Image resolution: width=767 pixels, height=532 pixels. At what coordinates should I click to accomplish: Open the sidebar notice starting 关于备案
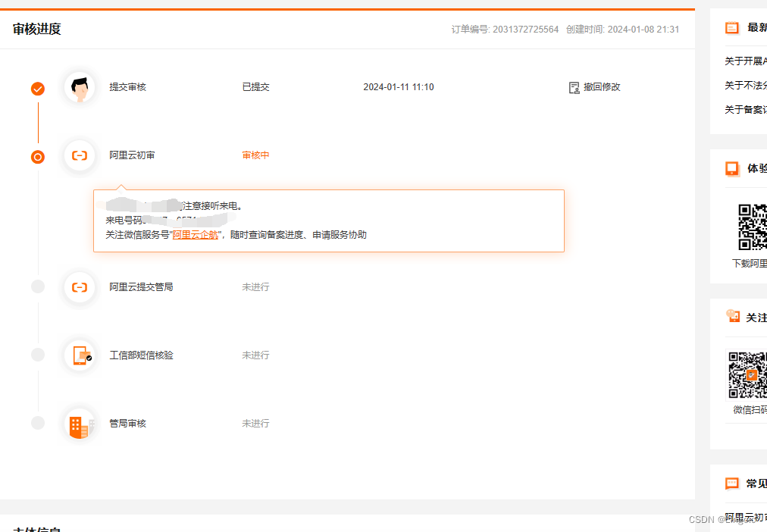point(746,110)
